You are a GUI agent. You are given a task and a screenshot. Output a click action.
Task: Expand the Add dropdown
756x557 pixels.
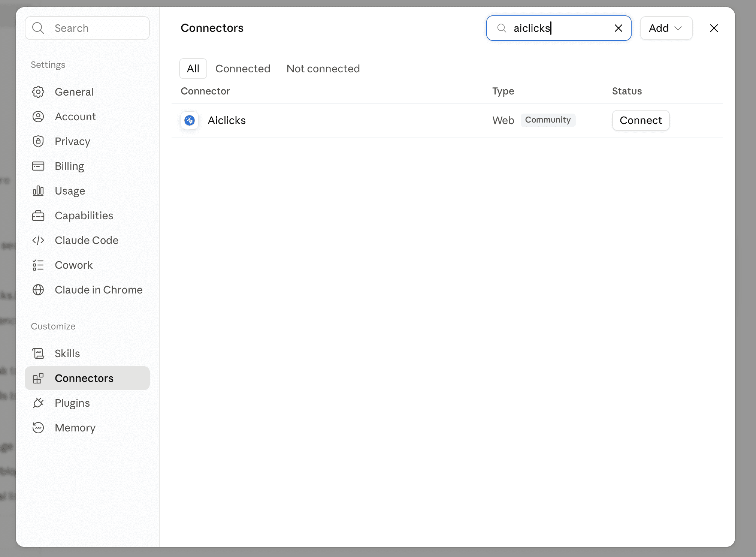pos(666,28)
